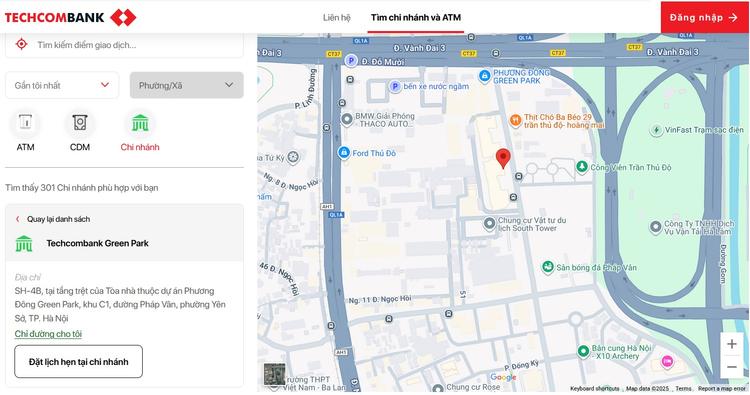Click the Techcombank Green Park branch icon
The height and width of the screenshot is (395, 750).
24,243
